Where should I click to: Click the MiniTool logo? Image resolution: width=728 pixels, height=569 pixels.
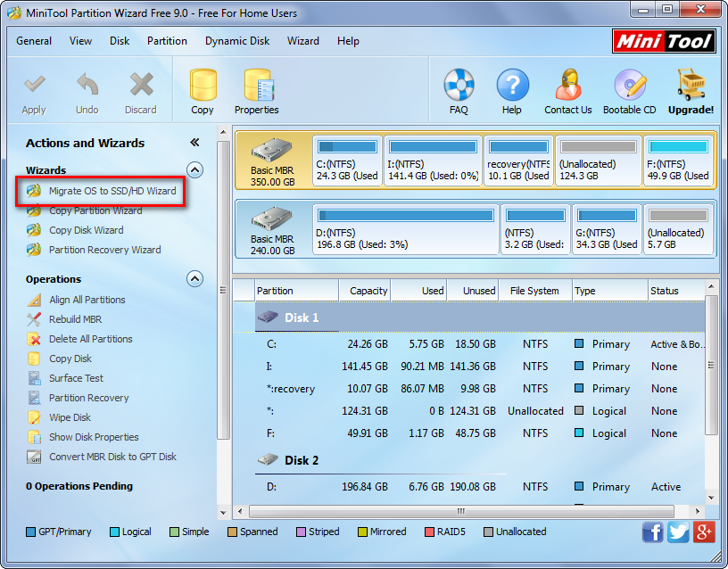tap(664, 42)
